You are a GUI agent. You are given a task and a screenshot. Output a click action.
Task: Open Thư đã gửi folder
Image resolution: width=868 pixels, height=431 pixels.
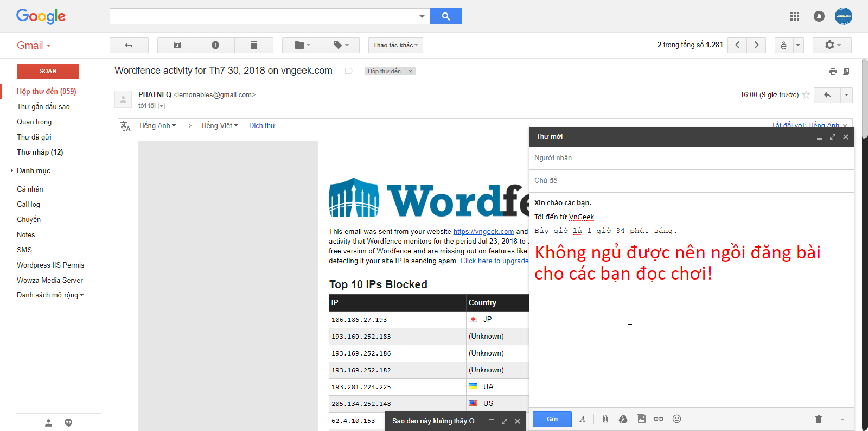point(34,137)
